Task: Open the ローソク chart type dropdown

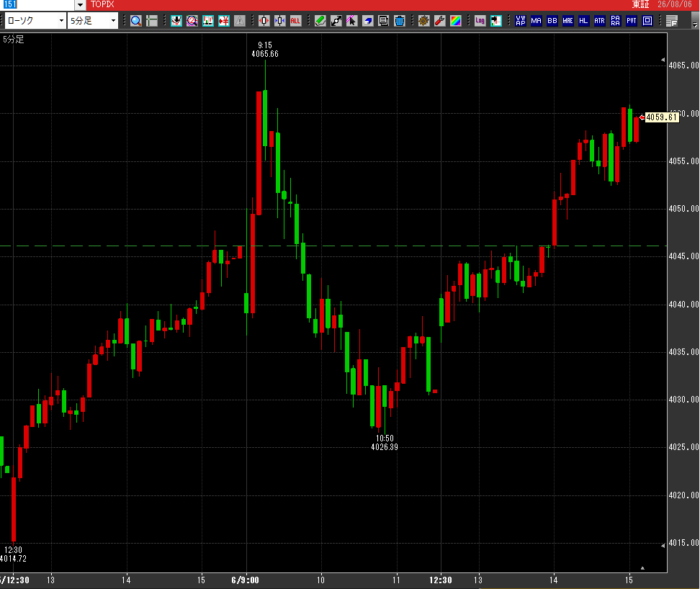Action: (x=61, y=21)
